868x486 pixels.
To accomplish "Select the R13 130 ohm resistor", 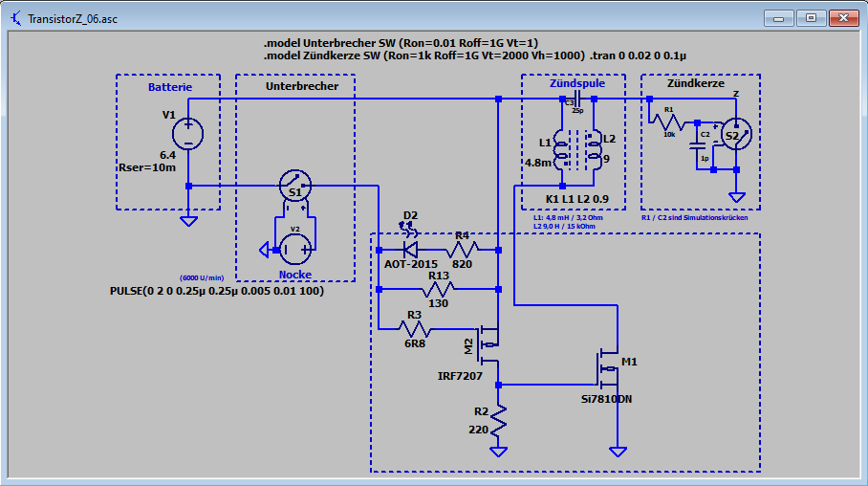I will tap(440, 289).
